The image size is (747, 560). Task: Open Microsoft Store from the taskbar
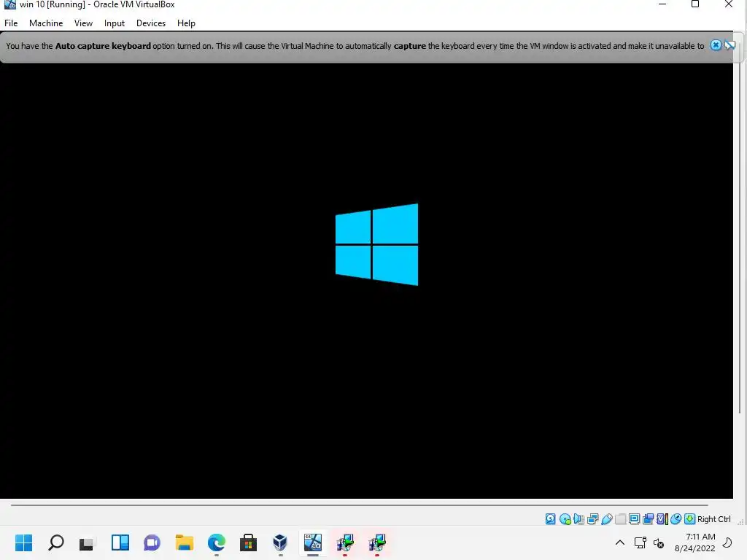point(248,542)
